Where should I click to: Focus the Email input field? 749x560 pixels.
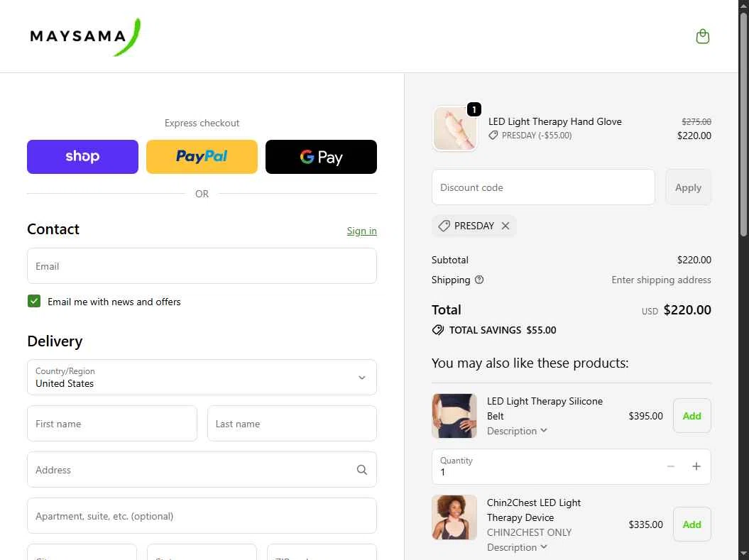(x=202, y=266)
